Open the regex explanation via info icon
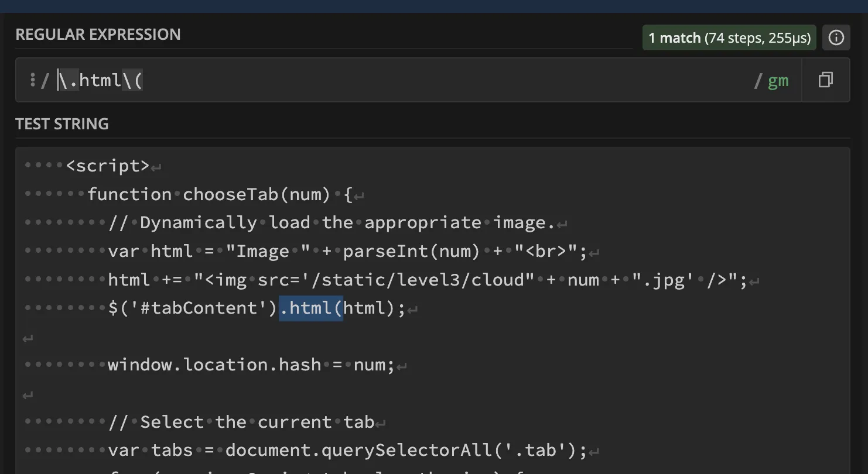This screenshot has width=868, height=474. (836, 37)
